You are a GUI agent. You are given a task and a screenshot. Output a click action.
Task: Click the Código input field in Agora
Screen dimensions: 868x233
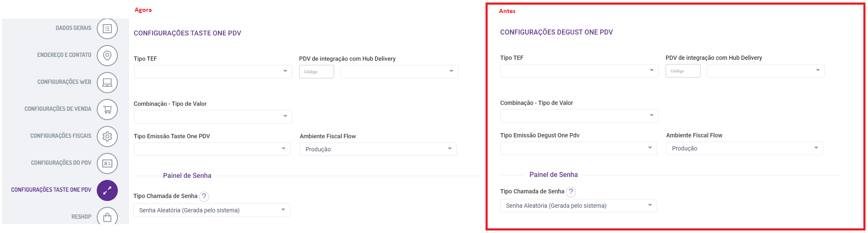pyautogui.click(x=316, y=72)
